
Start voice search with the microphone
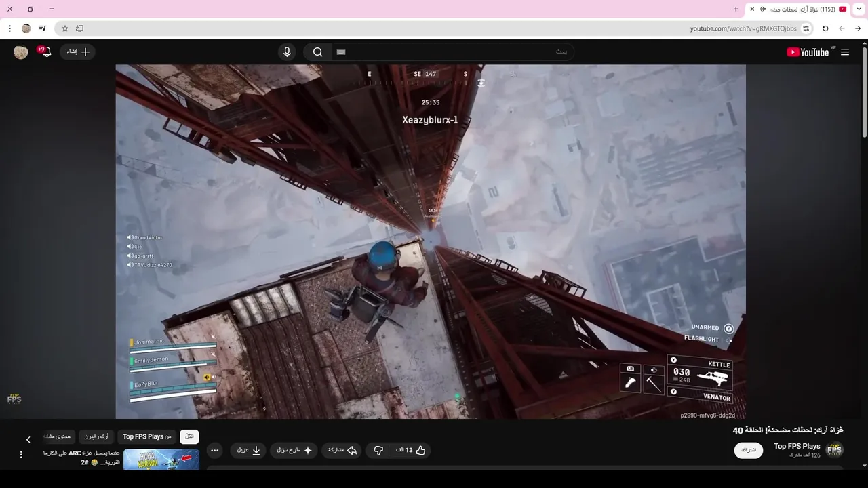(287, 52)
